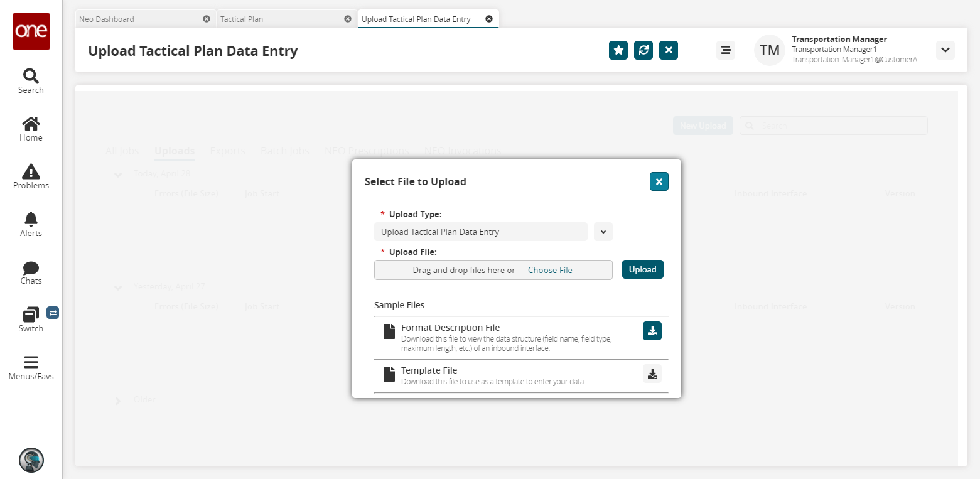980x479 pixels.
Task: Click the Upload Type text field
Action: coord(481,232)
